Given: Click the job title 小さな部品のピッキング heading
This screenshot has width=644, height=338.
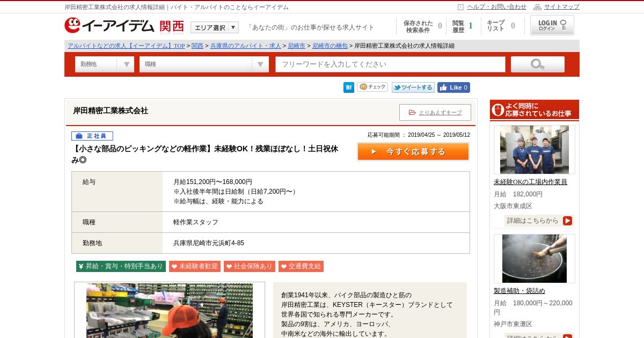Looking at the screenshot, I should pyautogui.click(x=205, y=154).
